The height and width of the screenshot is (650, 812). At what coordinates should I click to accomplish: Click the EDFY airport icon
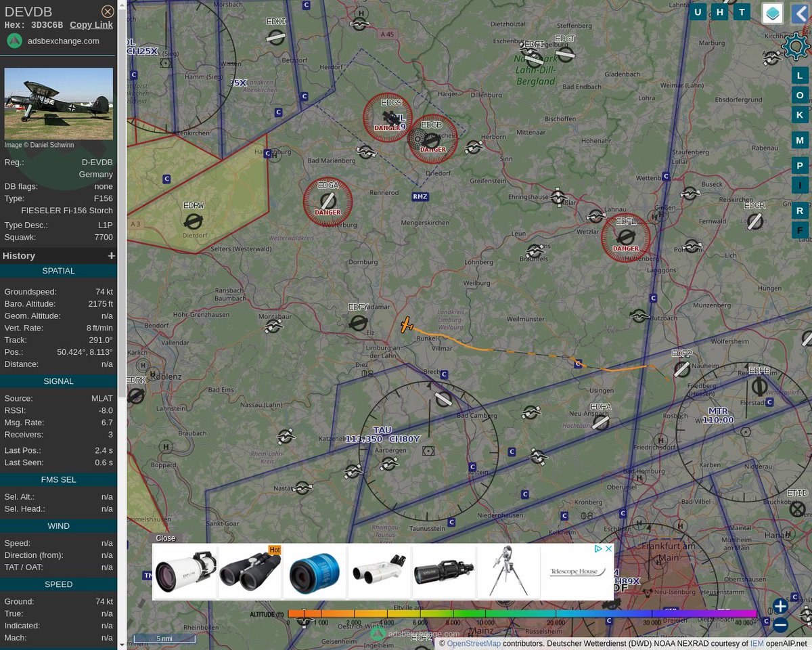coord(359,323)
